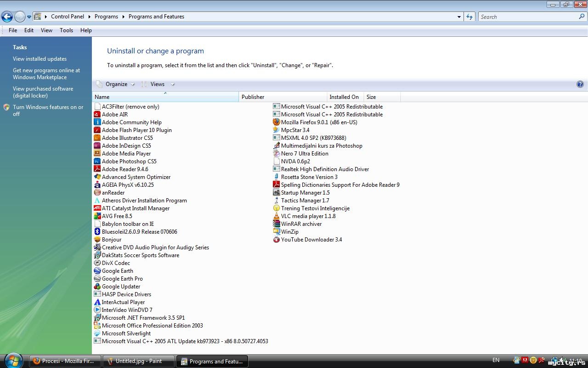Expand the Control Panel breadcrumb arrow
Image resolution: width=588 pixels, height=368 pixels.
coord(90,17)
